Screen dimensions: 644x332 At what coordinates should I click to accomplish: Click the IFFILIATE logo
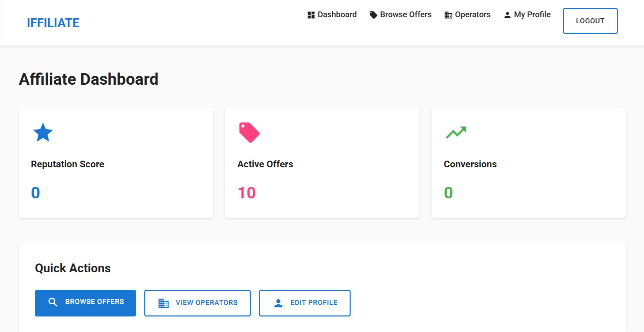click(x=53, y=23)
